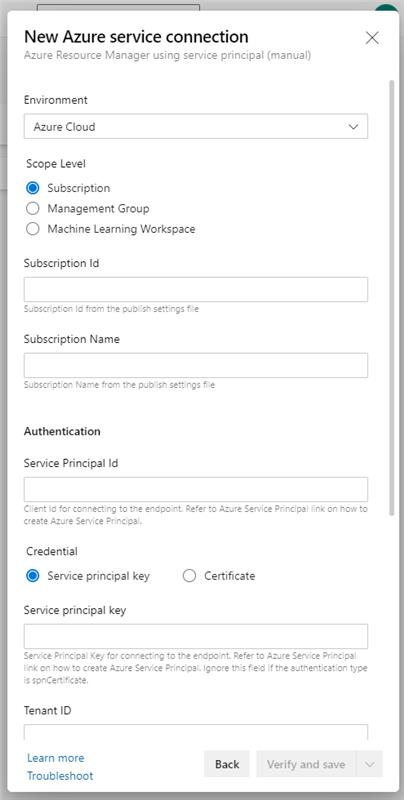
Task: Open the Learn more link
Action: [x=56, y=758]
